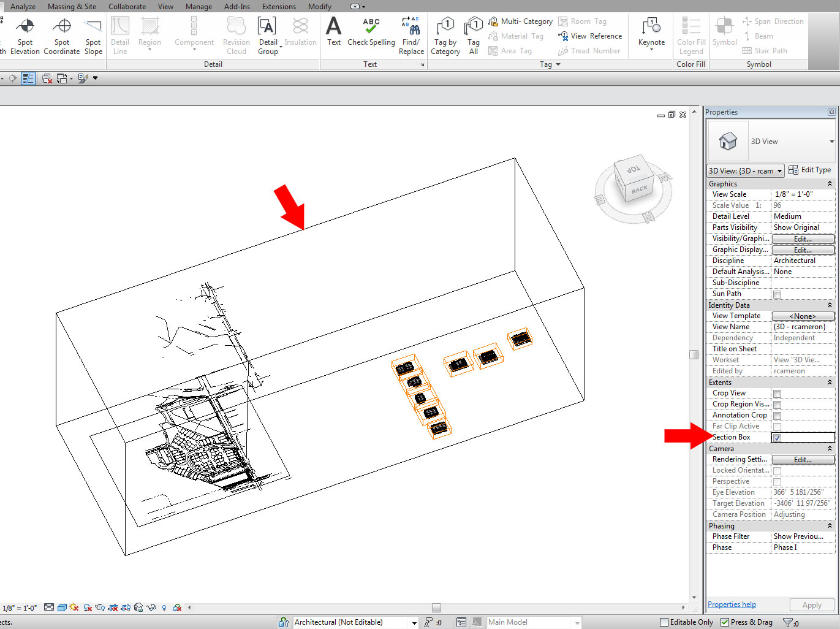Switch to the Modify tab
This screenshot has height=629, width=840.
click(320, 7)
